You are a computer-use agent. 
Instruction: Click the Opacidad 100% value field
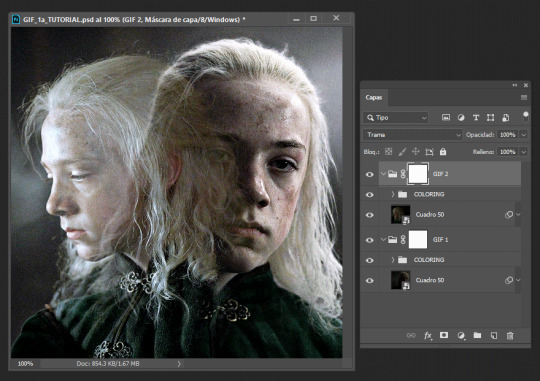(508, 135)
